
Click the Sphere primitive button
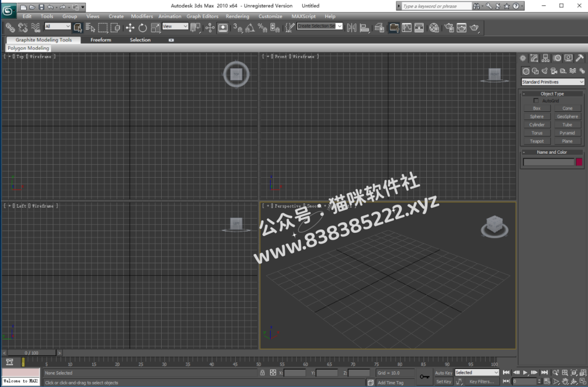[537, 116]
